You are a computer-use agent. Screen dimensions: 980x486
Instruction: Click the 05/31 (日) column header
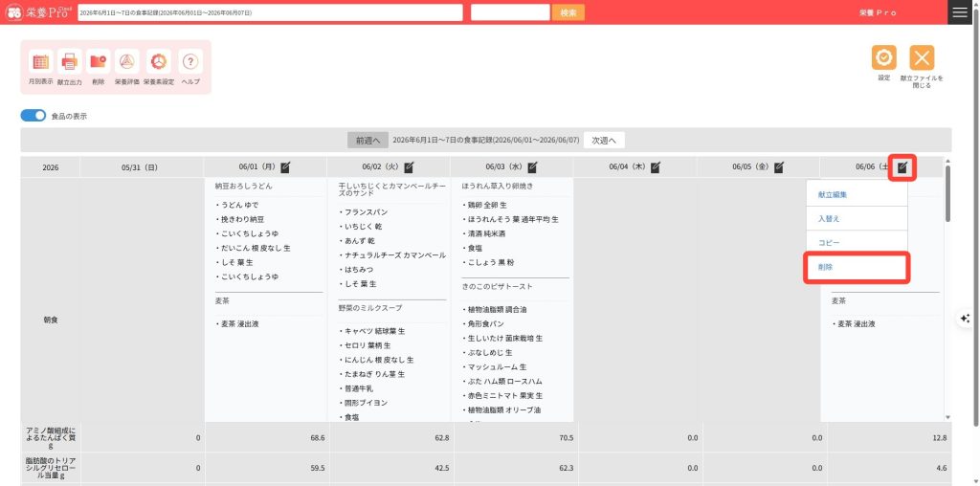tap(140, 167)
